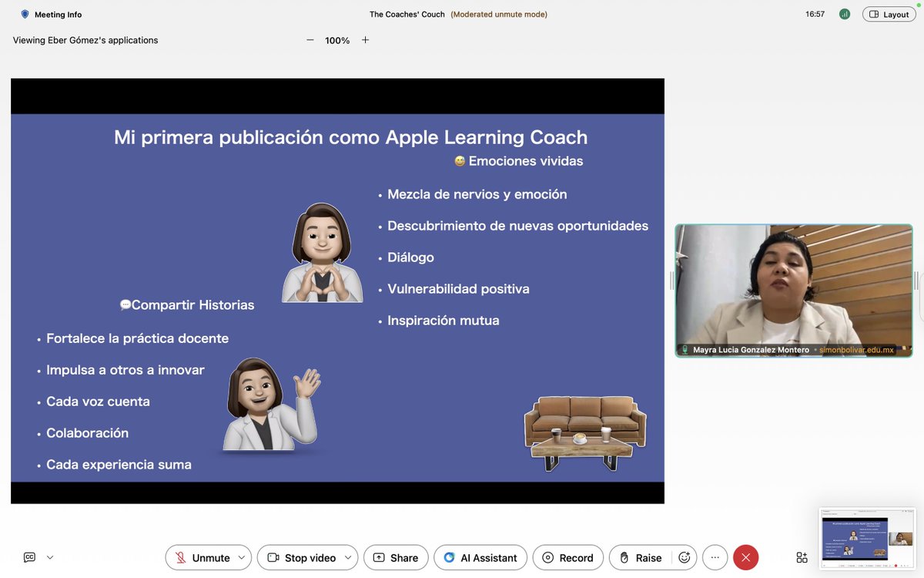Stop video camera

tap(301, 557)
